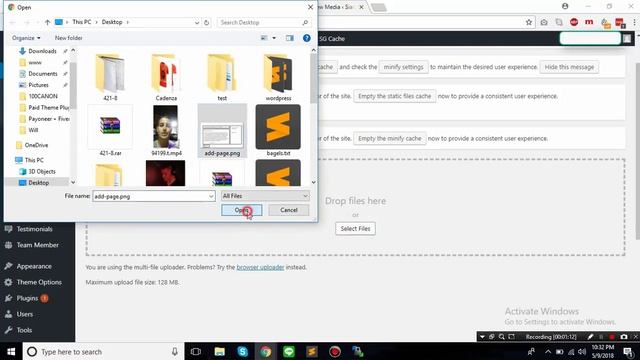The image size is (640, 360).
Task: Click the recorder pen annotation icon
Action: tap(590, 337)
